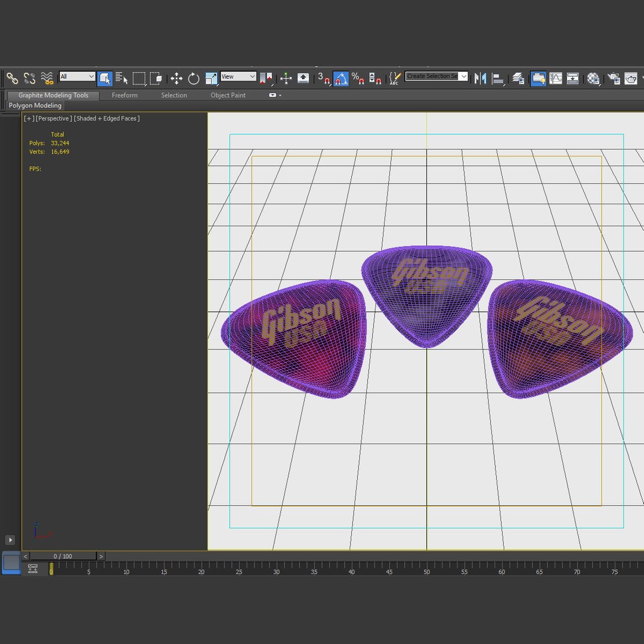Viewport: 644px width, 644px height.
Task: Switch to the Selection ribbon tab
Action: point(174,95)
